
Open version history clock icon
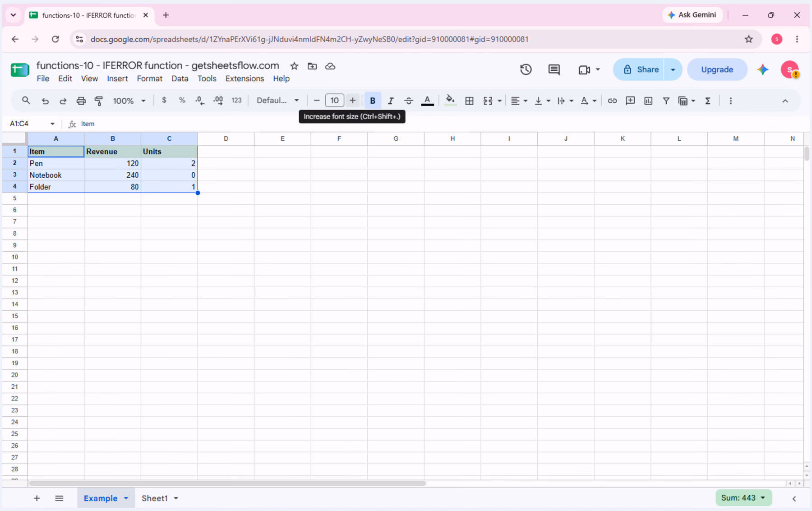tap(526, 69)
